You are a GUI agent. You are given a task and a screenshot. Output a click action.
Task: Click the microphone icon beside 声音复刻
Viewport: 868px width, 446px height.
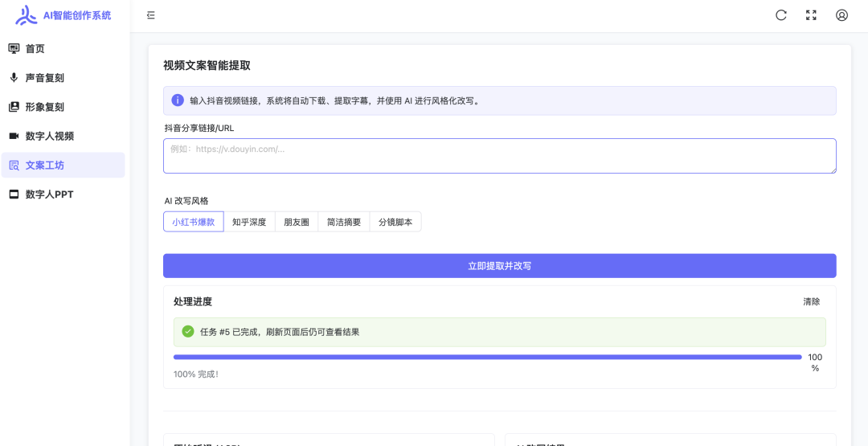pyautogui.click(x=14, y=78)
